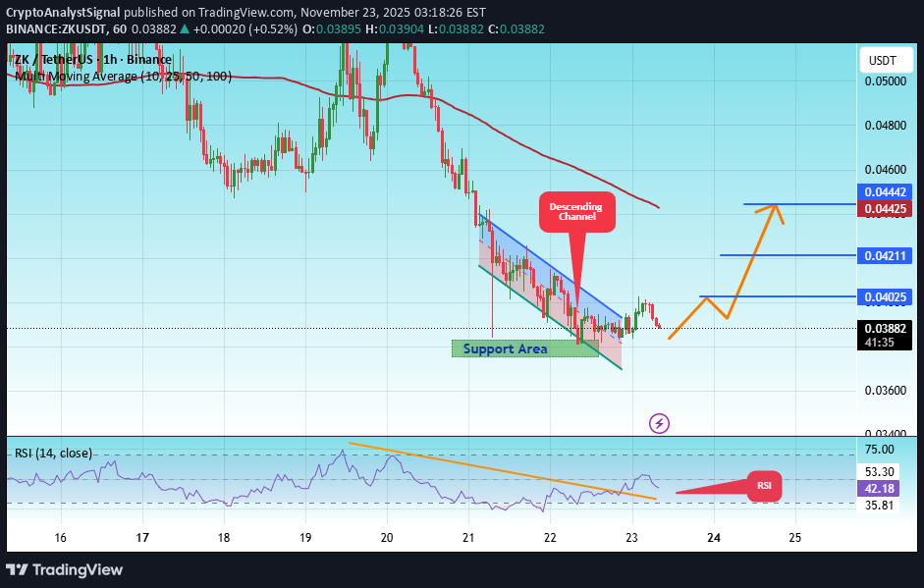Open the CryptoAnalystSignal author name

pos(64,12)
